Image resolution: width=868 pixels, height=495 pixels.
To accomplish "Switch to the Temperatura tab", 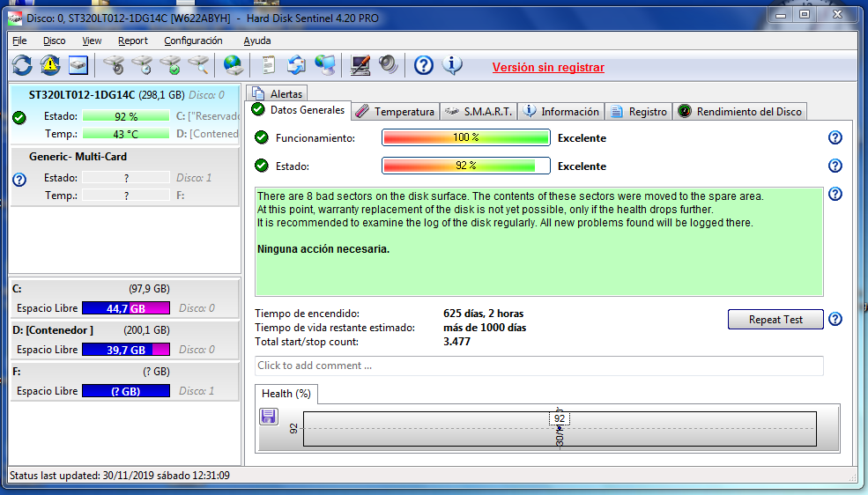I will point(396,111).
